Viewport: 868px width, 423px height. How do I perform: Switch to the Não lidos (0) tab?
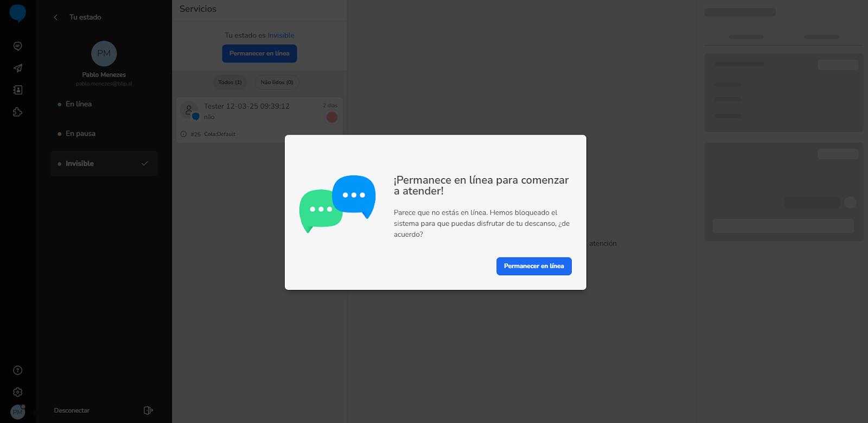coord(277,83)
